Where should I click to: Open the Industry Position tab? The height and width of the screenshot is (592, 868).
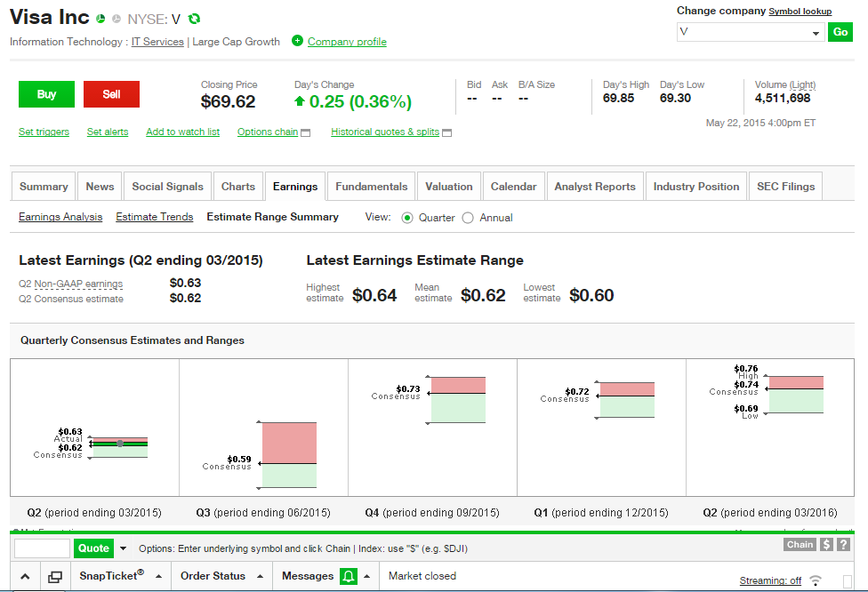tap(696, 187)
